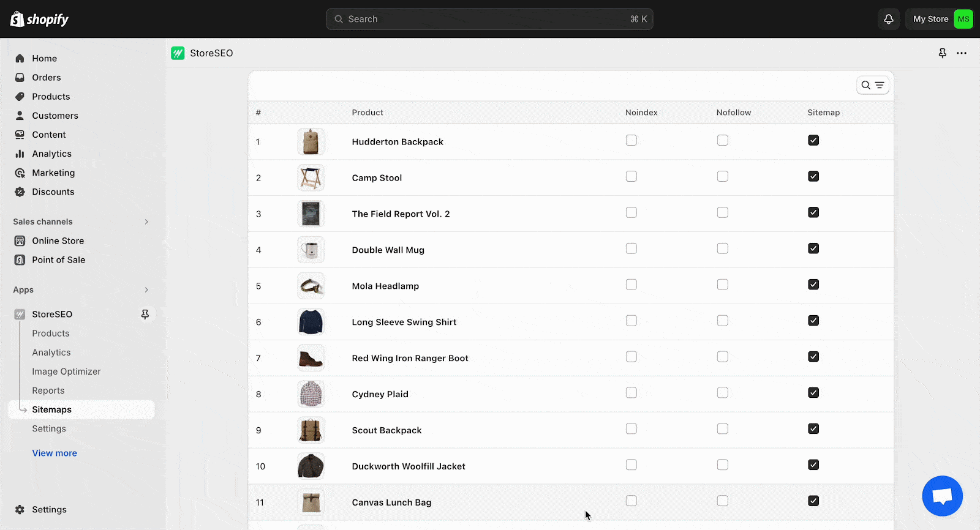
Task: Open Home in the sidebar
Action: [44, 58]
